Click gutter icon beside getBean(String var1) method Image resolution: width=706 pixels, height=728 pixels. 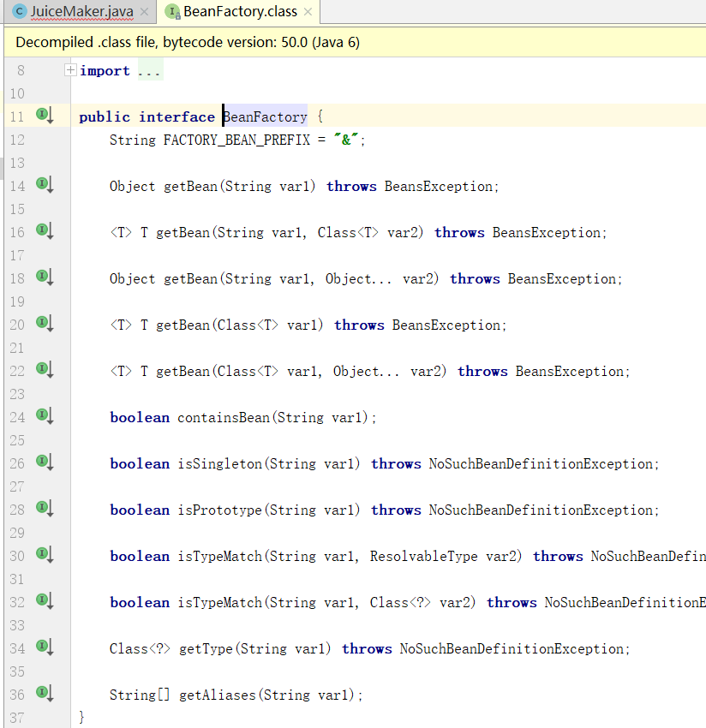pos(42,185)
